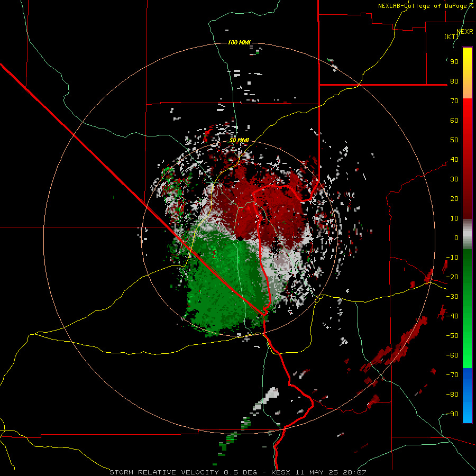
Task: Click the 80 value on velocity scale
Action: [454, 81]
